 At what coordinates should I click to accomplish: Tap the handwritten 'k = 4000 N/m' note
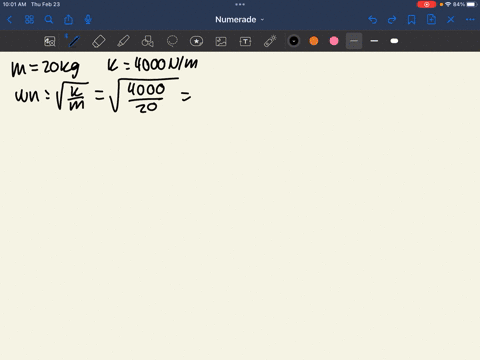(x=153, y=64)
